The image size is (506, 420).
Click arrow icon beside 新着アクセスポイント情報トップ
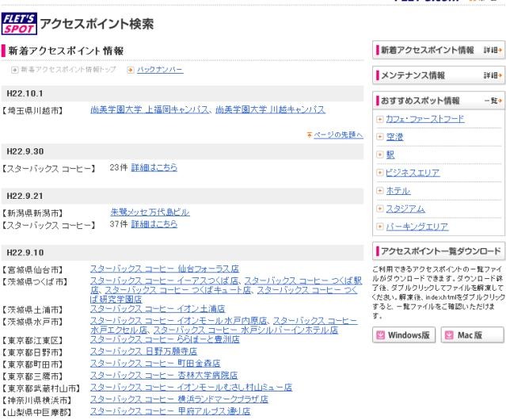point(14,70)
